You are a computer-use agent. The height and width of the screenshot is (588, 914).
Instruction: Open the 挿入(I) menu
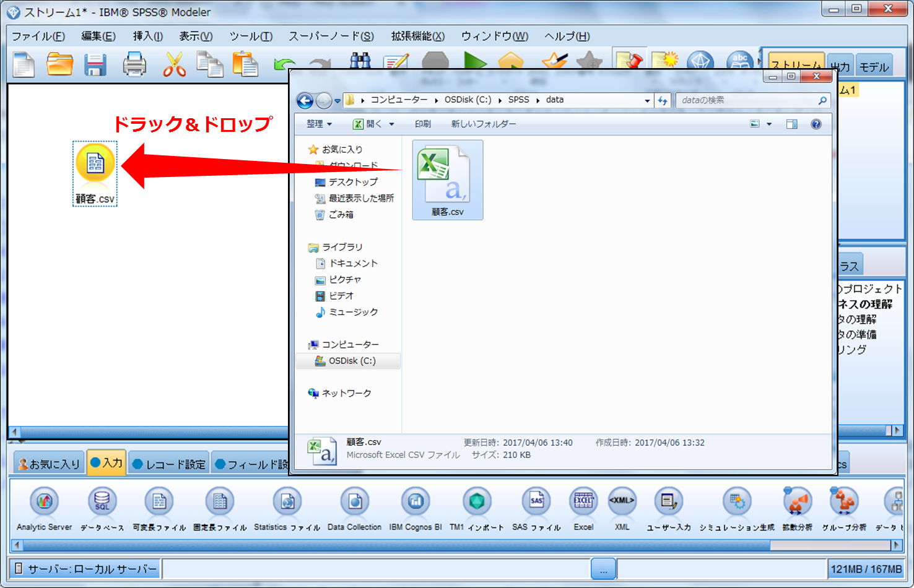[148, 36]
